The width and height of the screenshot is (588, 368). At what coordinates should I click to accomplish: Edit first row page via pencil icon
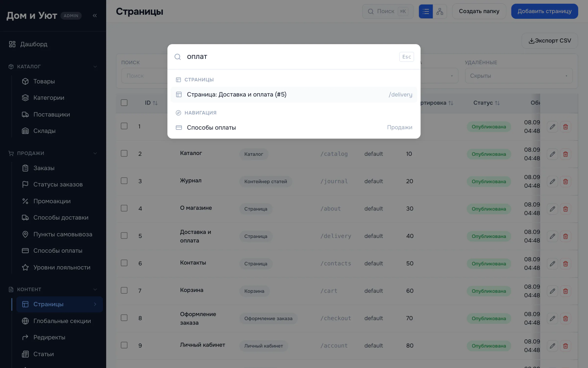(x=552, y=127)
